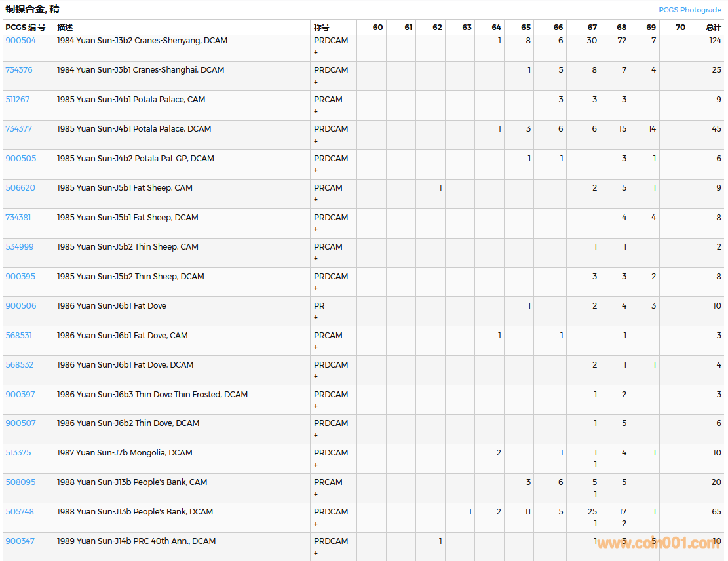Open PCGS number 900504 link
This screenshot has width=728, height=561.
click(21, 41)
